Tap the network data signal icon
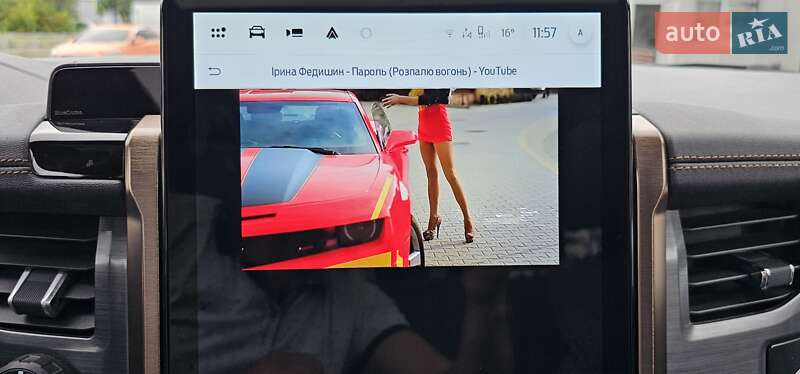 click(466, 33)
